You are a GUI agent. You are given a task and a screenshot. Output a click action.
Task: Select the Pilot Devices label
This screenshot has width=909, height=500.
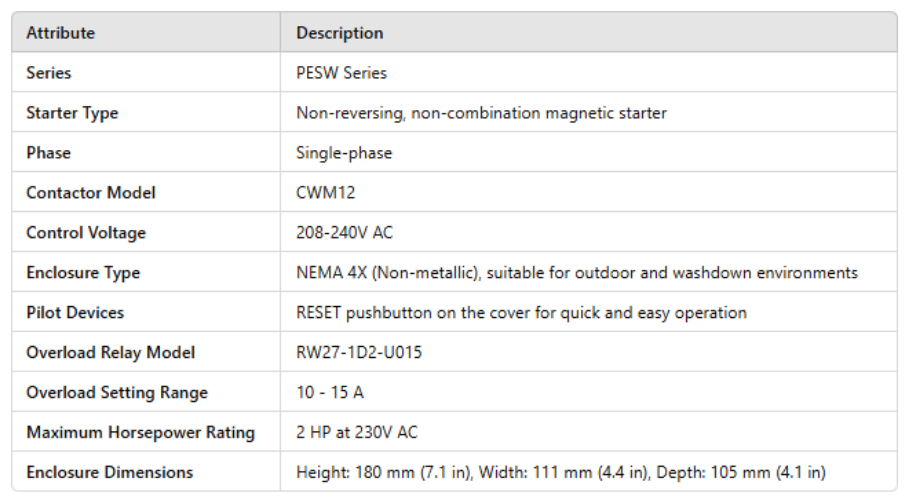tap(75, 313)
